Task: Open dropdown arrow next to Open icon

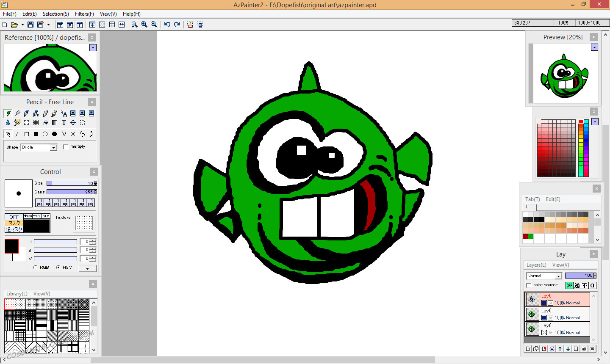Action: pyautogui.click(x=22, y=25)
